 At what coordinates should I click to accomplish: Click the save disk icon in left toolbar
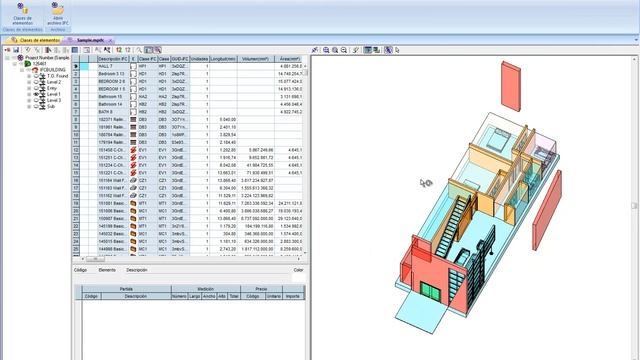(16, 50)
